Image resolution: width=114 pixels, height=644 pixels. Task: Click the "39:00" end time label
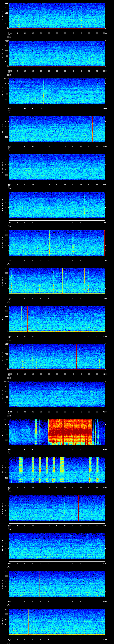[105, 298]
